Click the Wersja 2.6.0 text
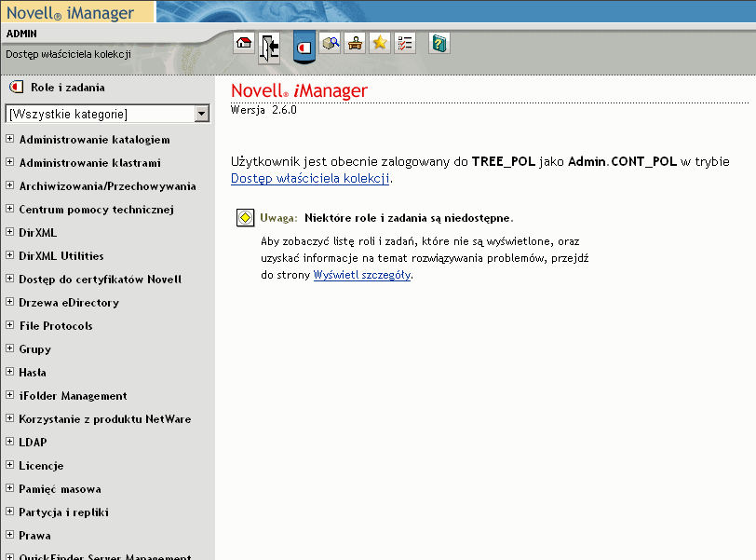 click(263, 110)
